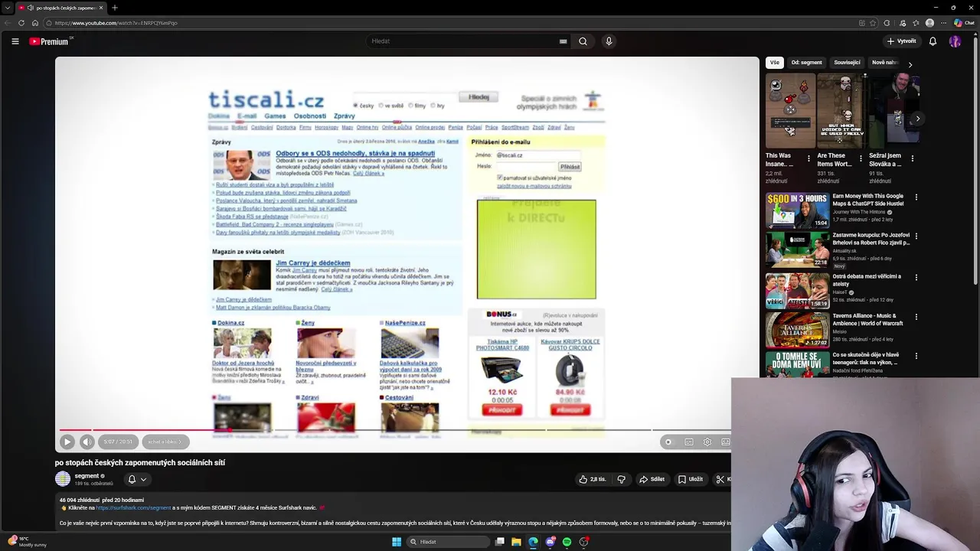Viewport: 980px width, 551px height.
Task: Open the segment channel name link
Action: pyautogui.click(x=87, y=475)
